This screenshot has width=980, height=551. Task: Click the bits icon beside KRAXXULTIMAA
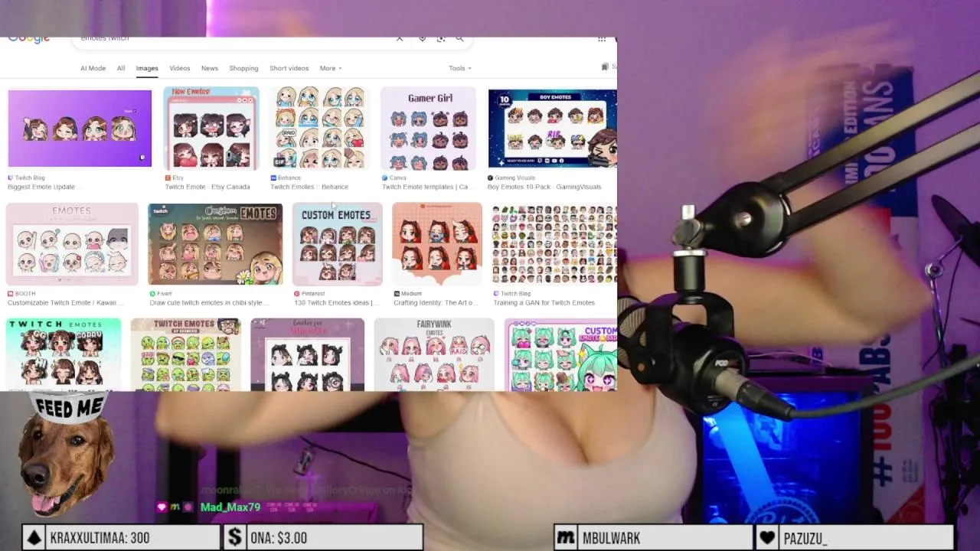34,538
